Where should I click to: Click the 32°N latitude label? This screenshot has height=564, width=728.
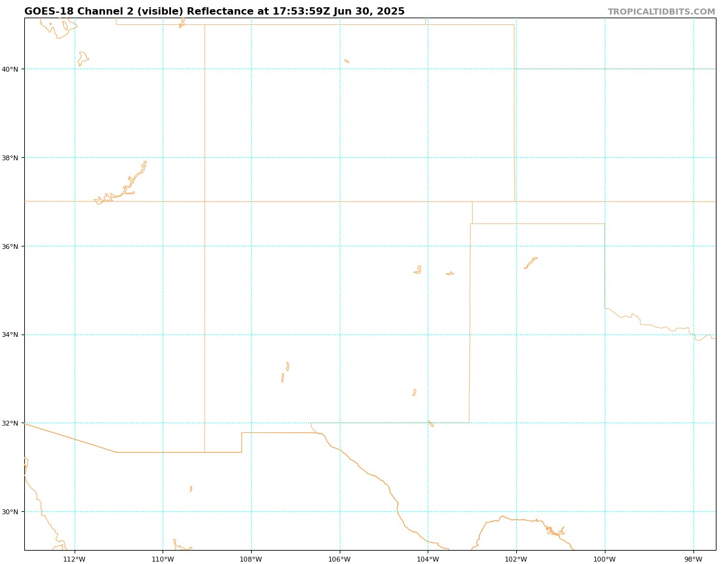point(9,423)
